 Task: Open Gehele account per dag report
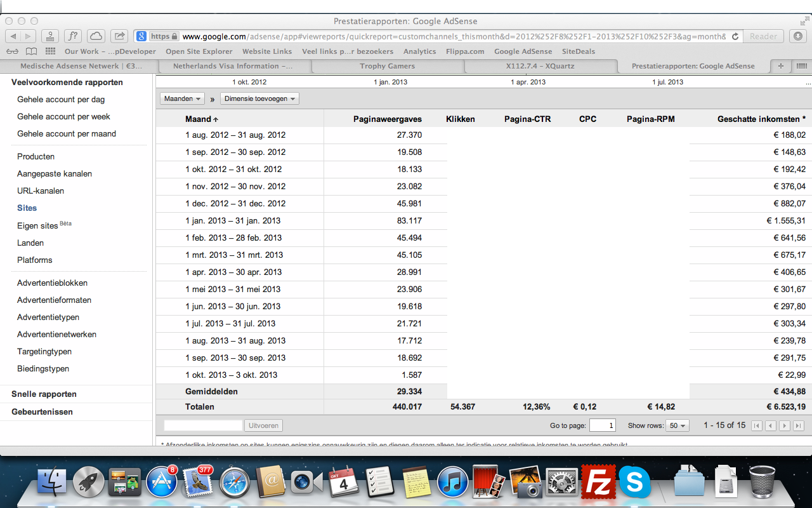pyautogui.click(x=61, y=99)
